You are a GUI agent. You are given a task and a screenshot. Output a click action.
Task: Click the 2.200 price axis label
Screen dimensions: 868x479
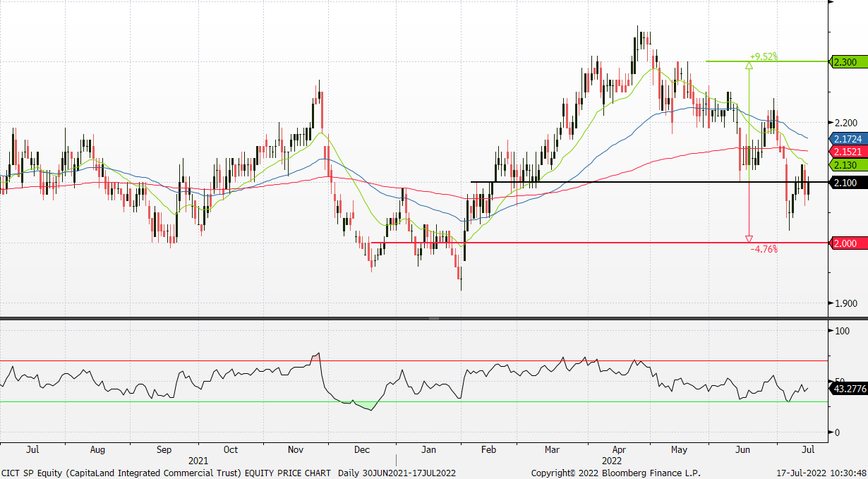(x=845, y=122)
